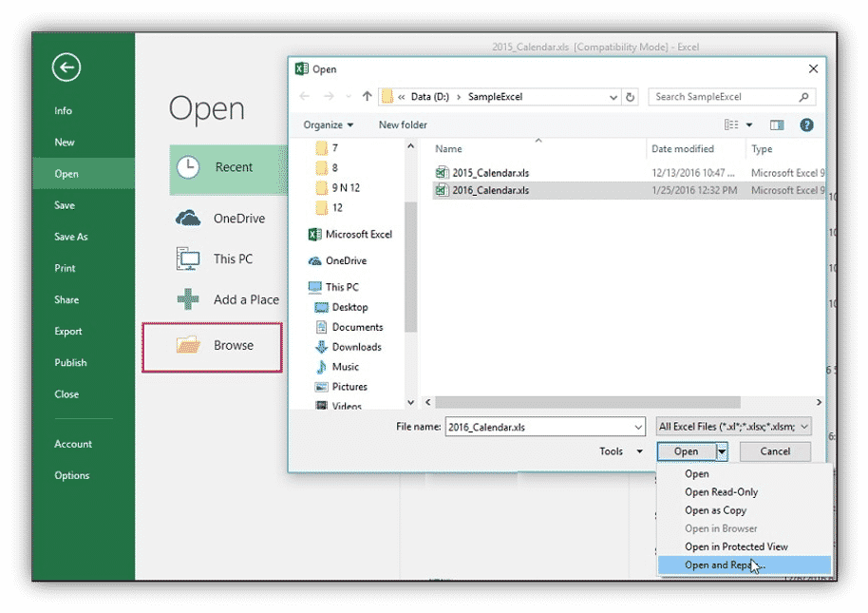Viewport: 868px width, 613px height.
Task: Click the Excel workbook icon beside 2016_Calendar.xls
Action: [x=443, y=190]
